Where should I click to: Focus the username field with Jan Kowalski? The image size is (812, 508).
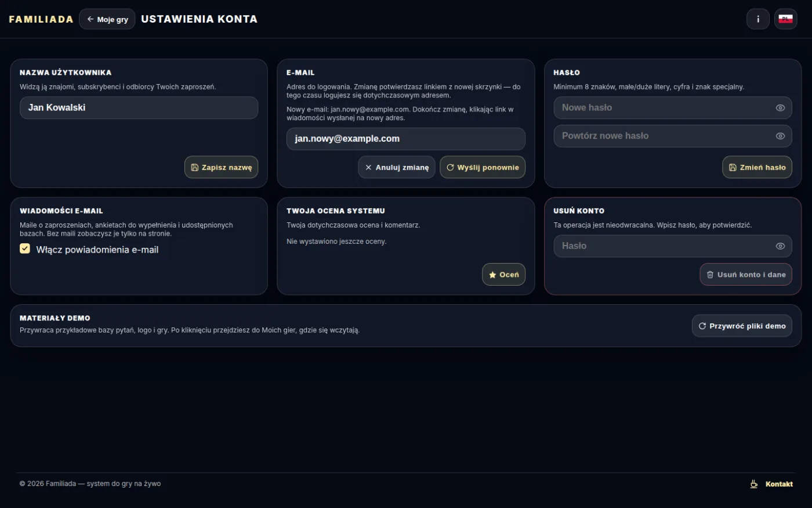pos(139,108)
